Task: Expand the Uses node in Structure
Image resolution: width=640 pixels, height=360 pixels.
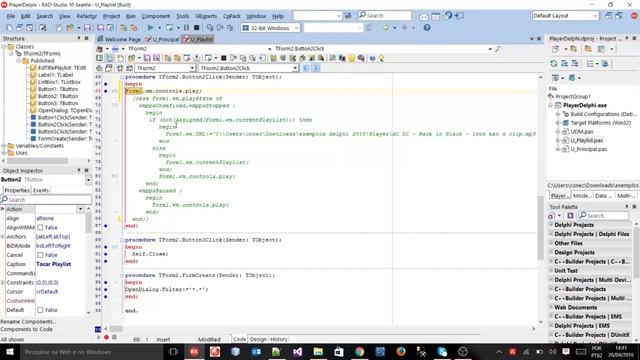Action: coord(4,153)
